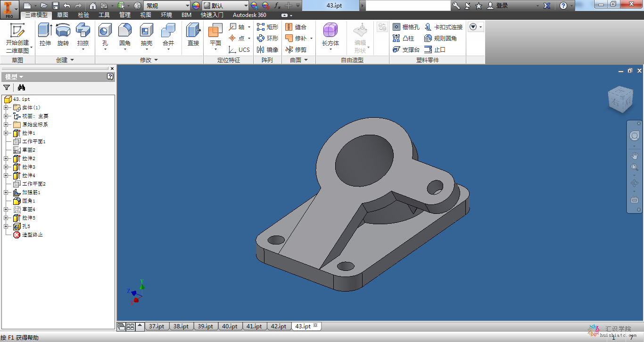Expand the 拉伸1 feature node
Viewport: 644px width, 342px height.
tap(6, 133)
